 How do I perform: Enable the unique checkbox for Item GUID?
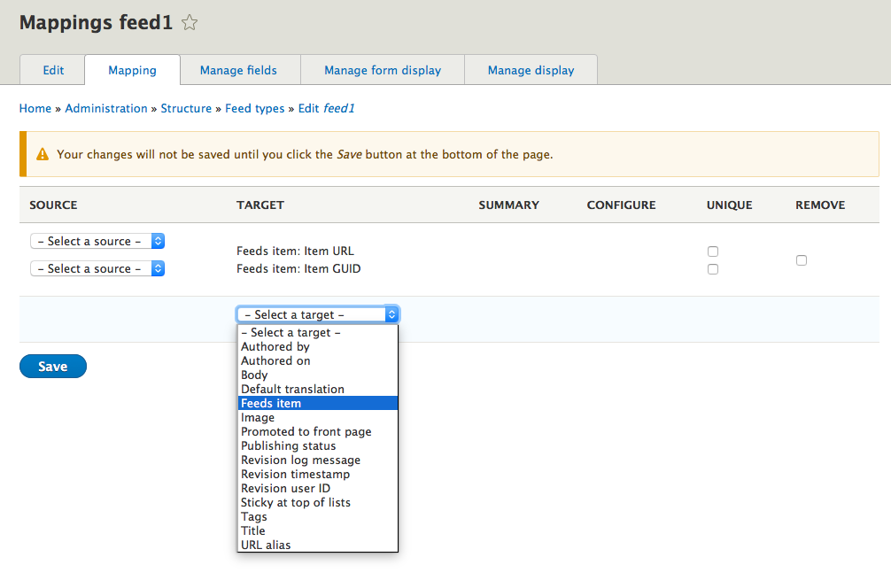(713, 269)
